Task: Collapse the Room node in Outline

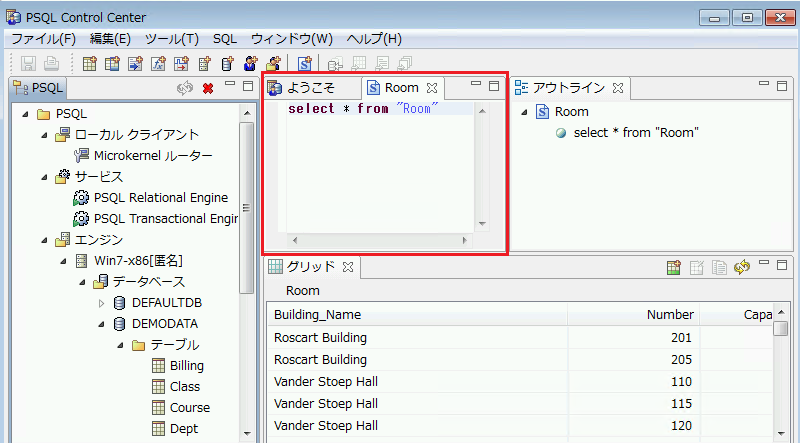Action: tap(524, 112)
